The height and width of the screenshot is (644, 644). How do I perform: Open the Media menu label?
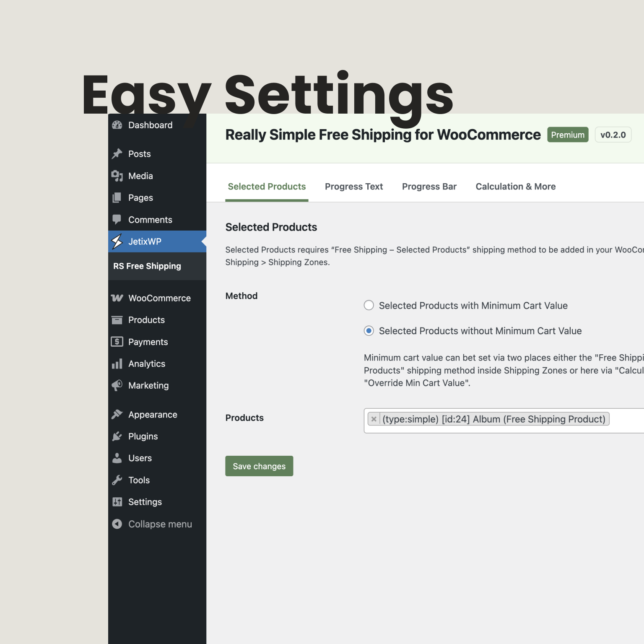pos(140,176)
